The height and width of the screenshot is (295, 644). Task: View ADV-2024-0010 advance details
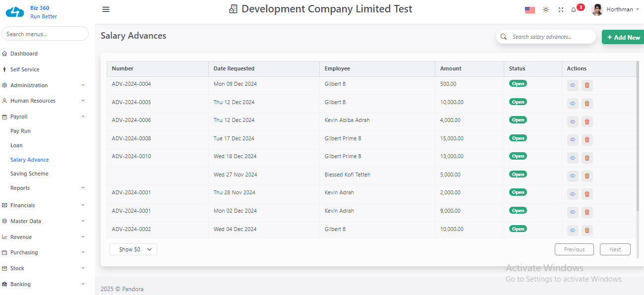coord(573,158)
